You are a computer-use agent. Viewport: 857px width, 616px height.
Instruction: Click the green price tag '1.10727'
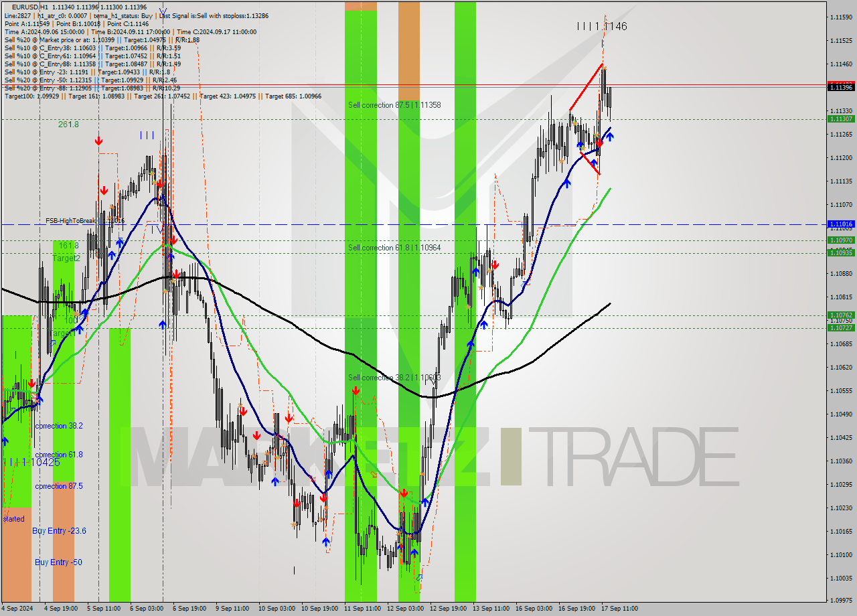coord(841,327)
